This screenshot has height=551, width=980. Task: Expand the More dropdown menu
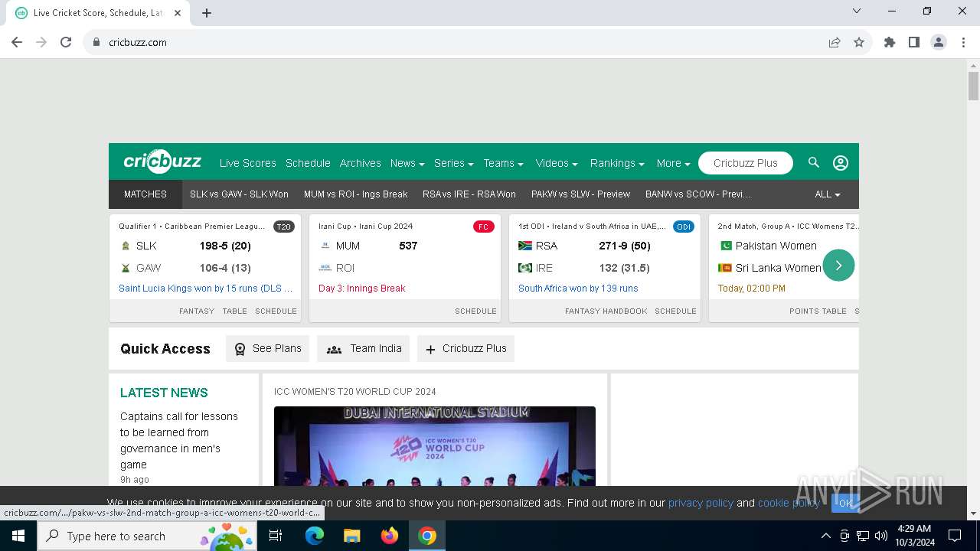coord(673,163)
